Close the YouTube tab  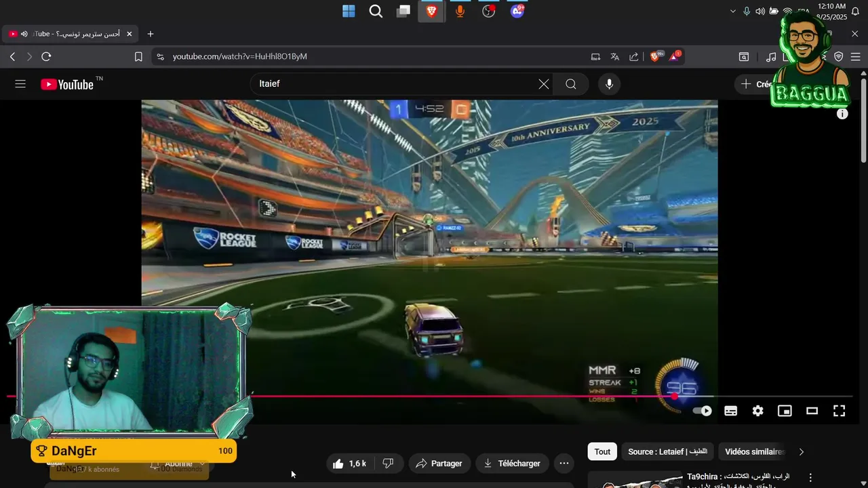[x=130, y=34]
